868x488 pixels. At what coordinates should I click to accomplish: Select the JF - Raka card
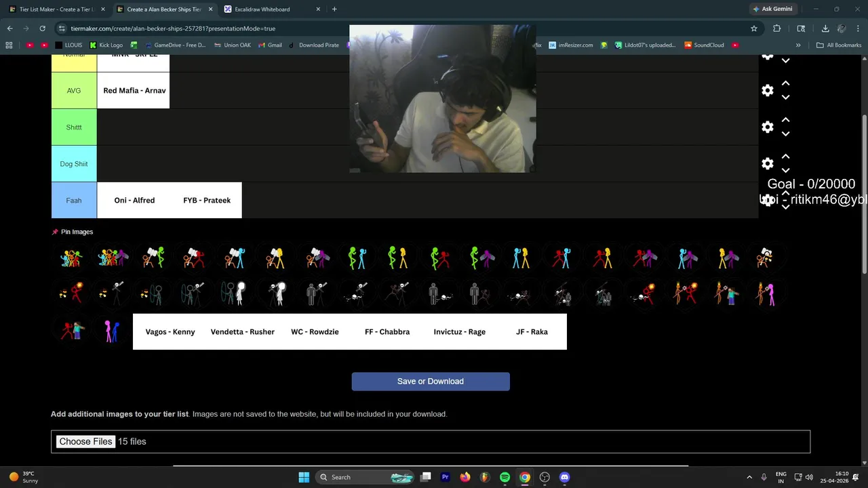[532, 331]
